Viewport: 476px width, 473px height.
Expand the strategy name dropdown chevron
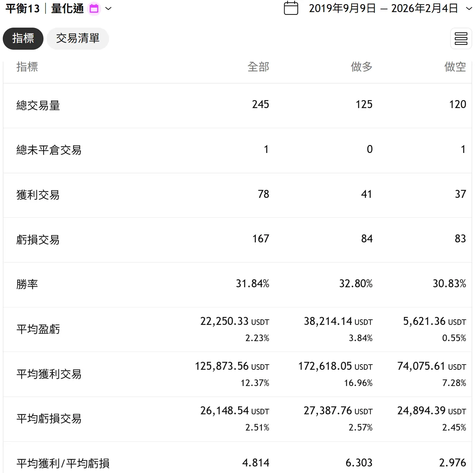click(x=108, y=9)
